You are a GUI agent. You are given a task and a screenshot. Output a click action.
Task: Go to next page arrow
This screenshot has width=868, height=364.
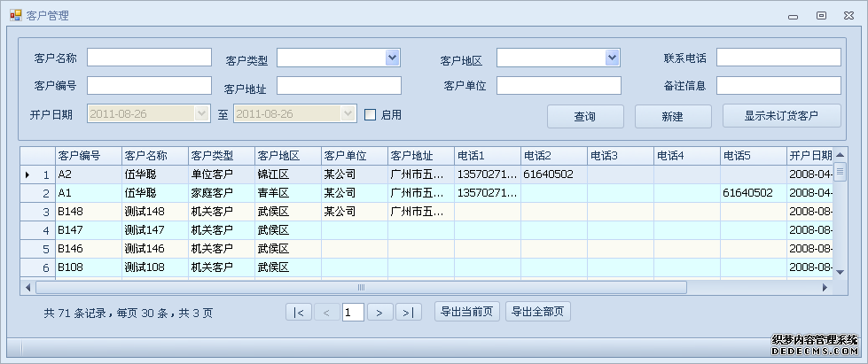point(379,312)
